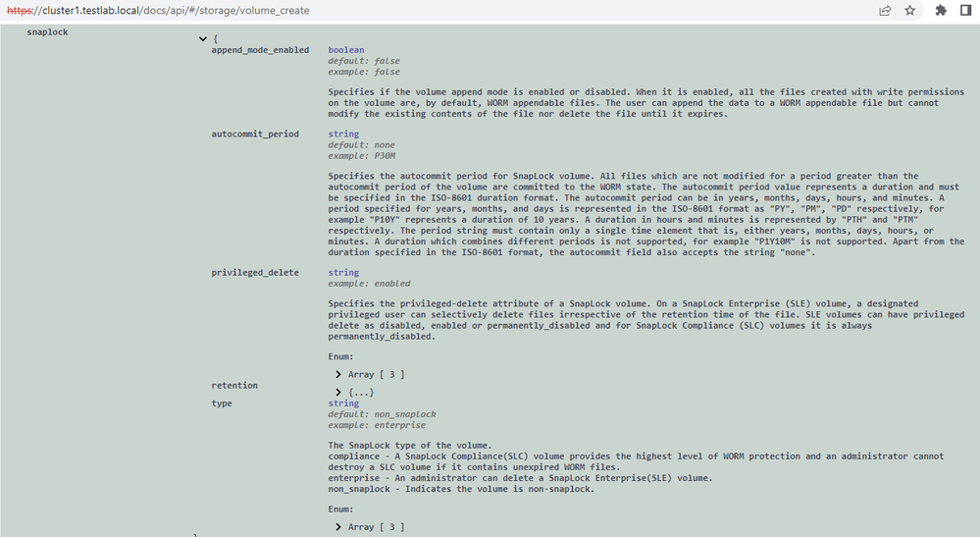Click 'example: P30M' text
This screenshot has height=537, width=980.
(x=362, y=156)
